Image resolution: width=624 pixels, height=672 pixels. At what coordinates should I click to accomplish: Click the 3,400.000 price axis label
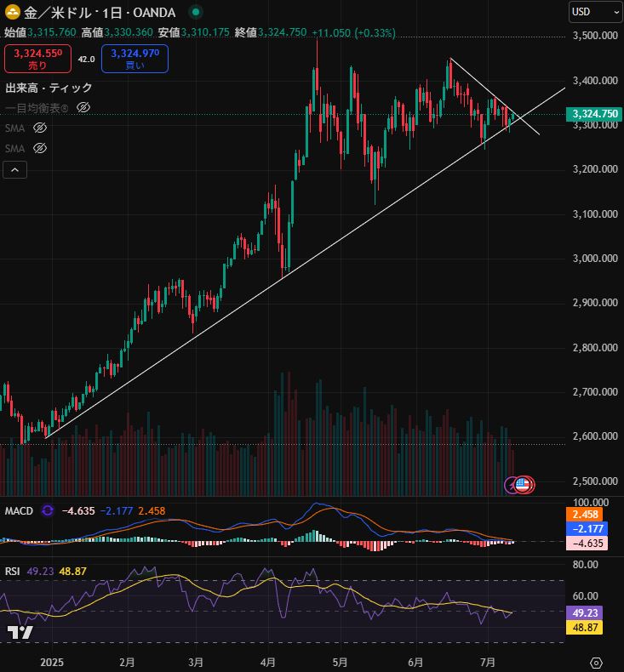click(595, 80)
